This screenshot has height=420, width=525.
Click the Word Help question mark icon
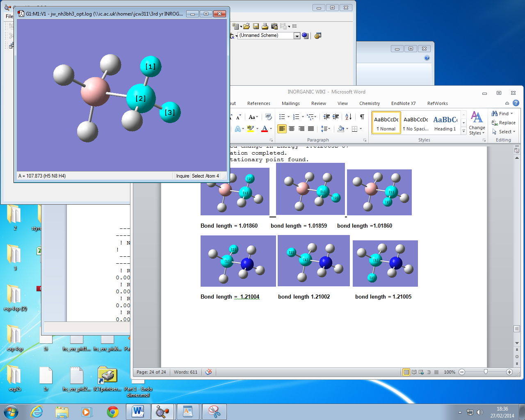(x=516, y=103)
